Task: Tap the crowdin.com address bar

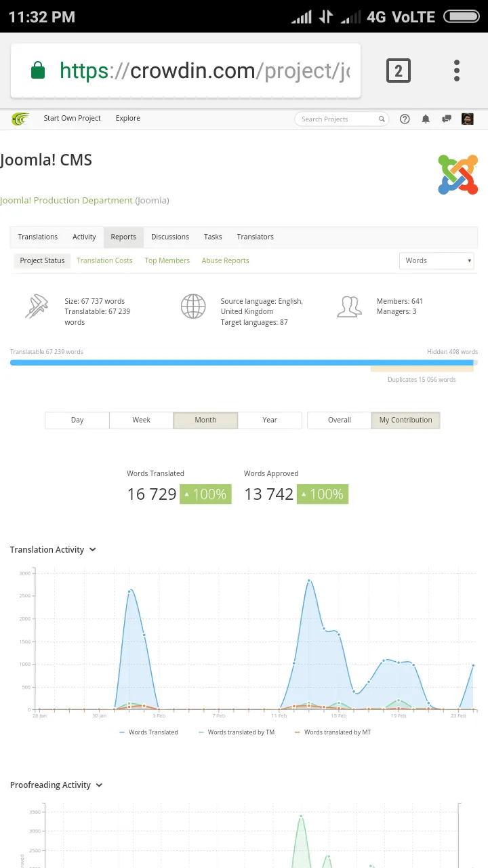Action: pos(186,71)
